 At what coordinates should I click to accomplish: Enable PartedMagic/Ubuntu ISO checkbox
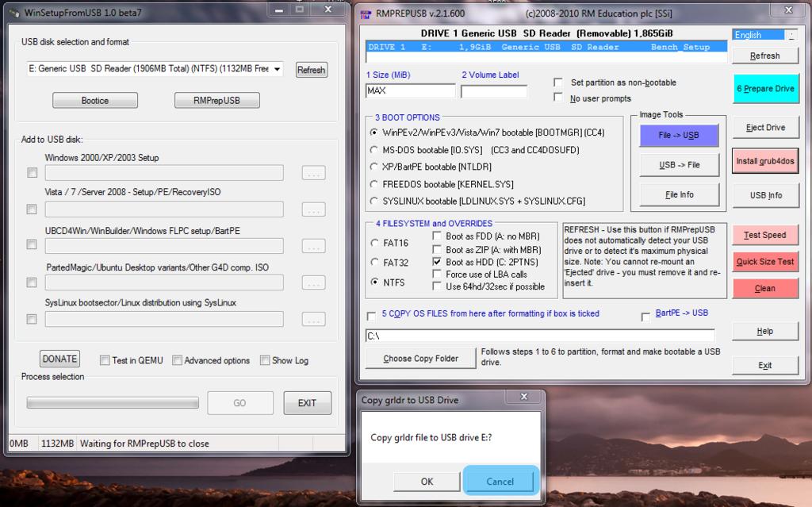point(32,282)
